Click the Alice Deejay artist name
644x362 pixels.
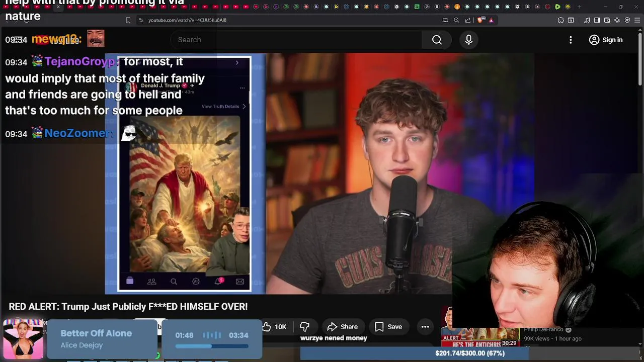click(x=82, y=345)
